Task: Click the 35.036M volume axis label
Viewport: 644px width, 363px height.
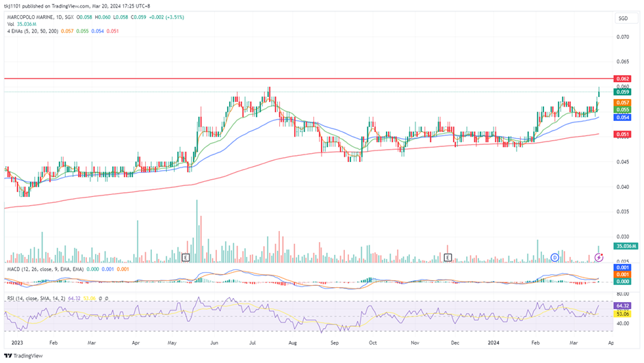Action: pyautogui.click(x=626, y=246)
